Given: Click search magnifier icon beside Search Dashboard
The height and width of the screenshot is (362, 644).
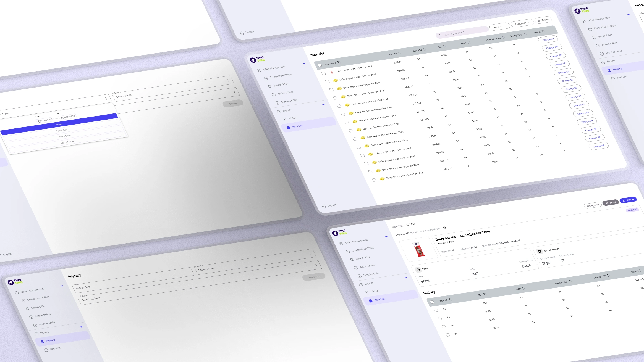Looking at the screenshot, I should click(x=440, y=35).
